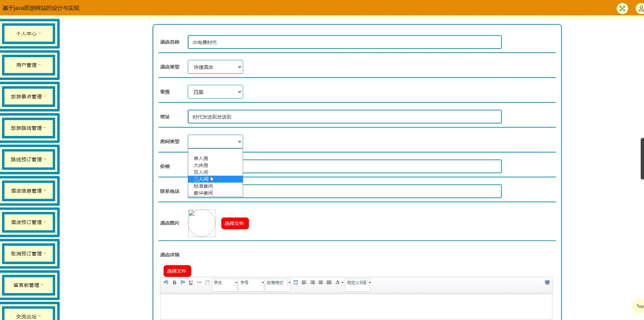644x320 pixels.
Task: Open the 字号 font size dropdown
Action: pyautogui.click(x=251, y=285)
